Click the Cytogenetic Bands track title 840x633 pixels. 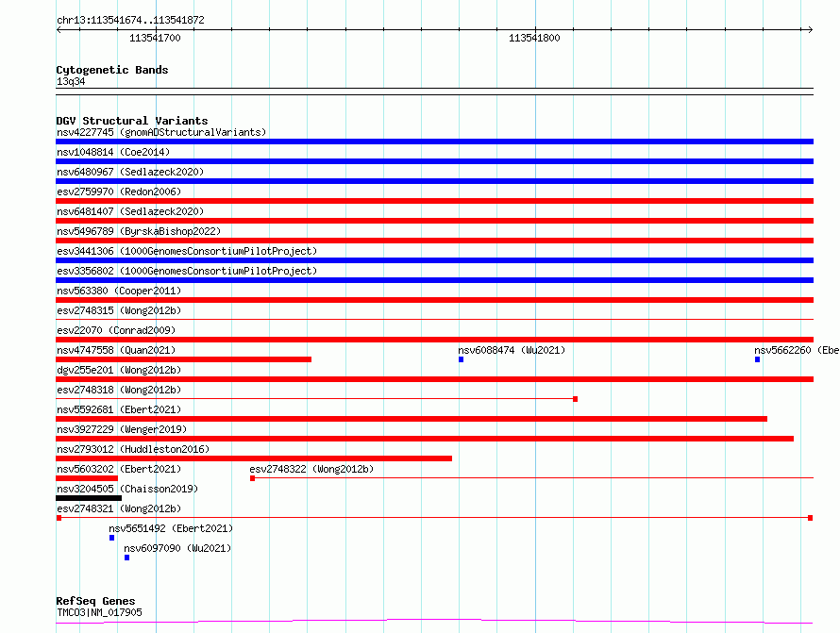(x=112, y=70)
